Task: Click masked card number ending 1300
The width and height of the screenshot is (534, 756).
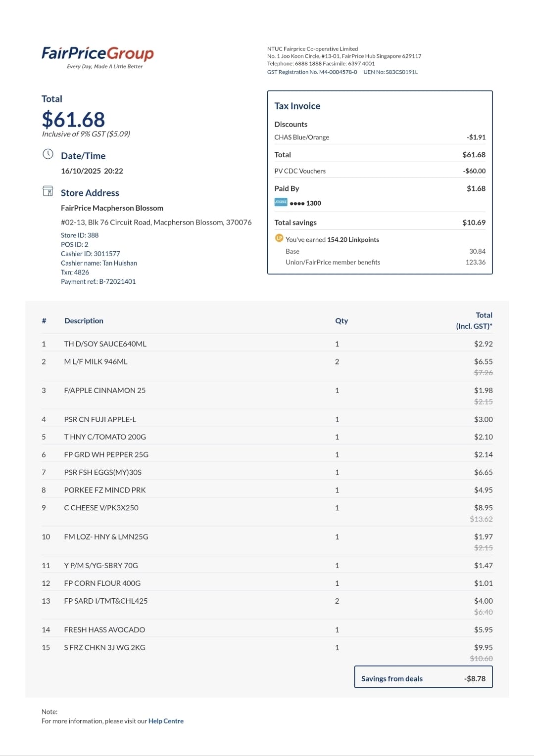Action: point(305,203)
